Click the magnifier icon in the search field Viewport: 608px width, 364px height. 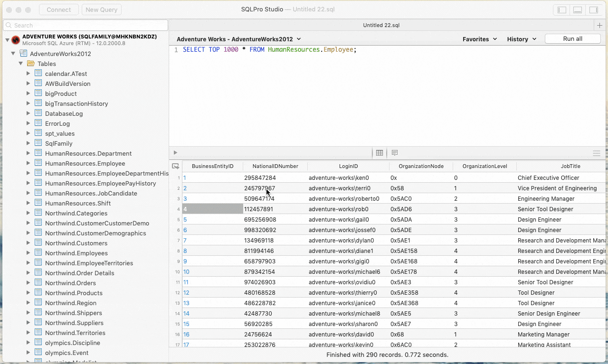point(9,25)
